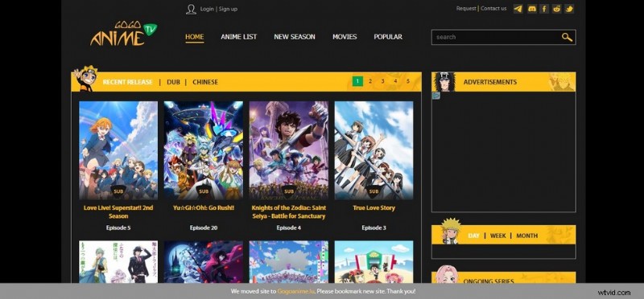Open the second-row cloud and confetti thumbnail
The width and height of the screenshot is (644, 299).
click(x=289, y=262)
